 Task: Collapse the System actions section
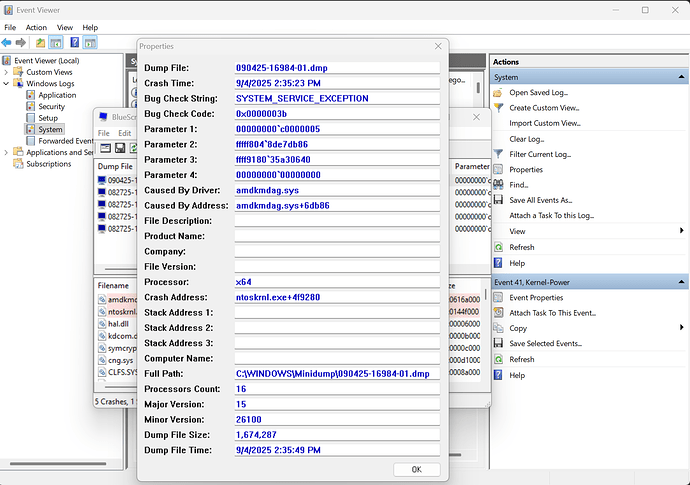pyautogui.click(x=681, y=77)
